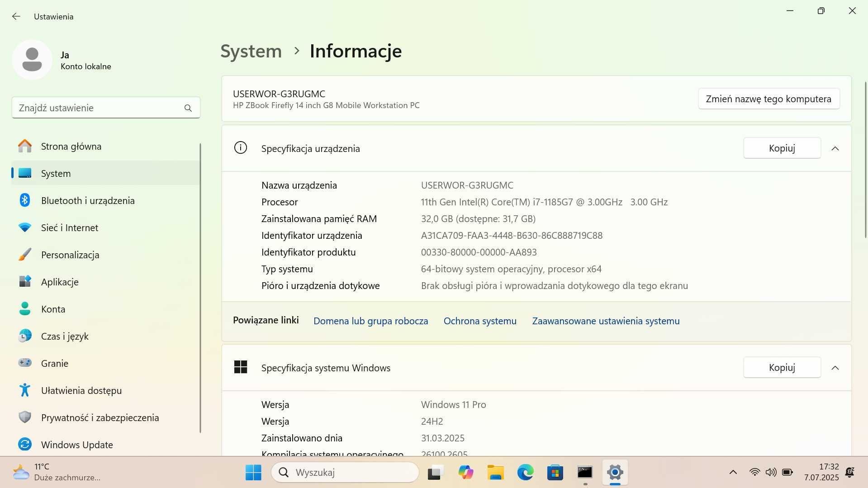The image size is (868, 488).
Task: Open Domena lub grupa robocza link
Action: coord(370,321)
